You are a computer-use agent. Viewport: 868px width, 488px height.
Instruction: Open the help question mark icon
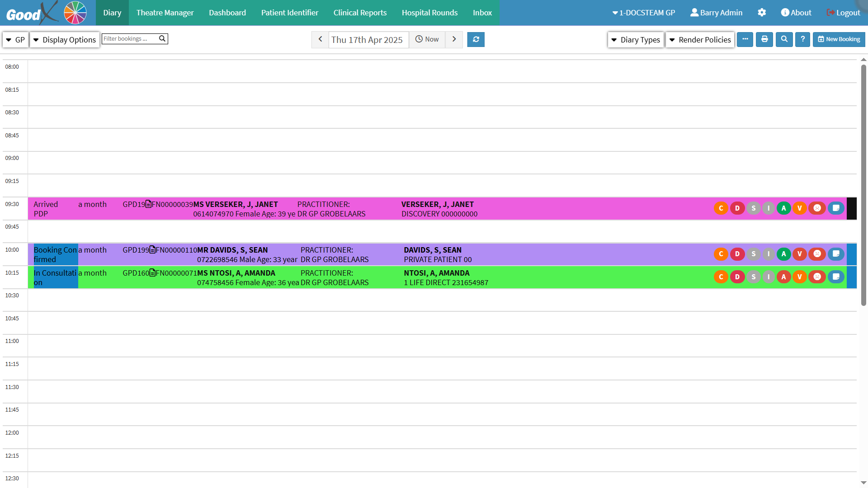click(x=802, y=39)
